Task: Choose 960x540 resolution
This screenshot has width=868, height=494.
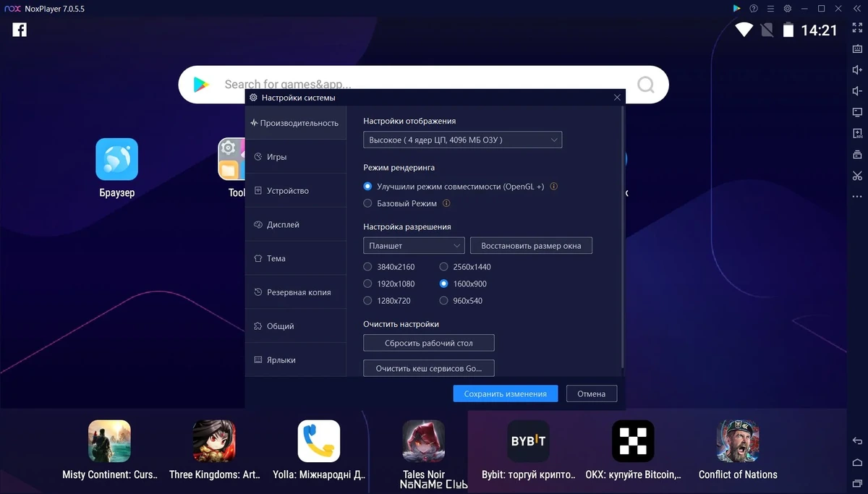Action: tap(444, 301)
